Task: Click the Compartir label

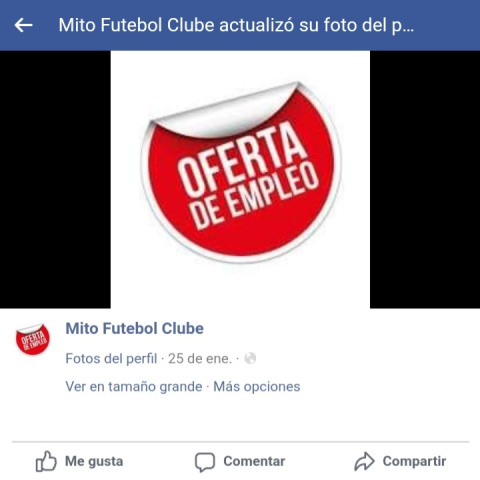Action: 414,461
